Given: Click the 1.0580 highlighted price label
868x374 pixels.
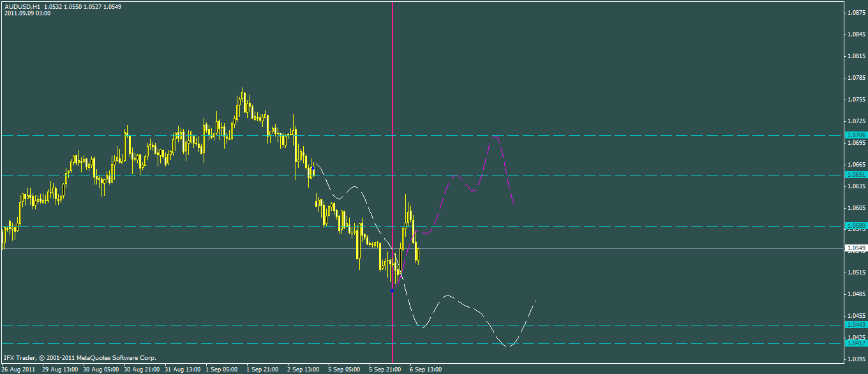Looking at the screenshot, I should 856,226.
